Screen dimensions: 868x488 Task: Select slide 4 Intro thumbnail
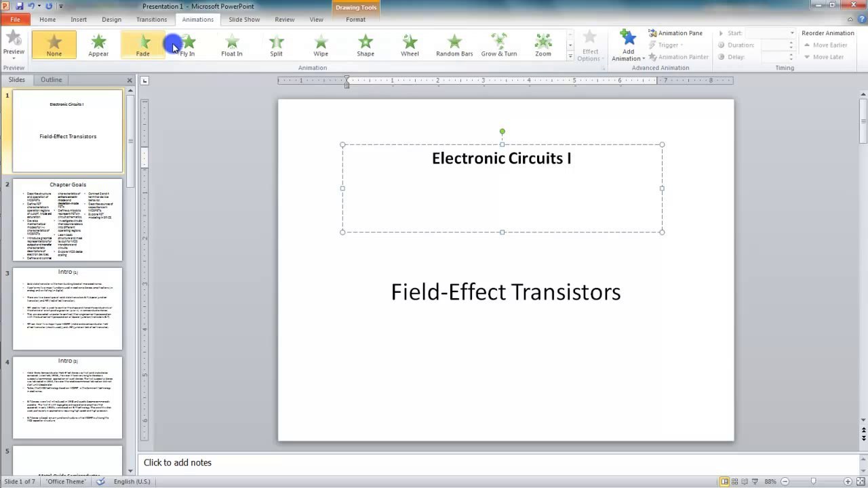tap(67, 397)
